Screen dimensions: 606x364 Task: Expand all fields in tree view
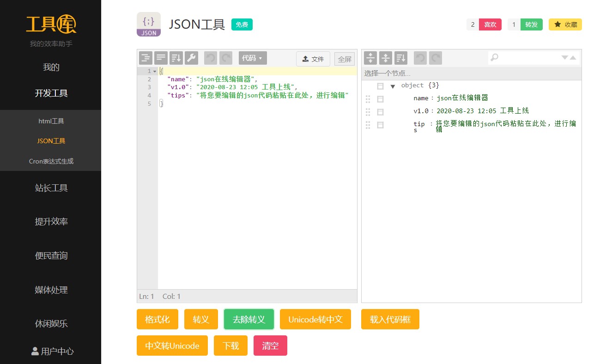(370, 58)
